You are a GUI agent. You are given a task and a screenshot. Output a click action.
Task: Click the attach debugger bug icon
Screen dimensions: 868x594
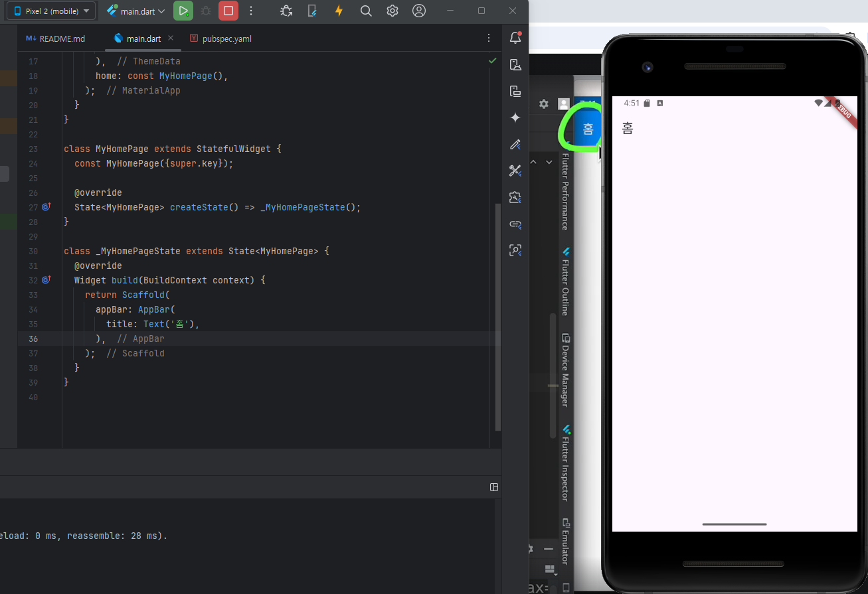click(x=286, y=11)
